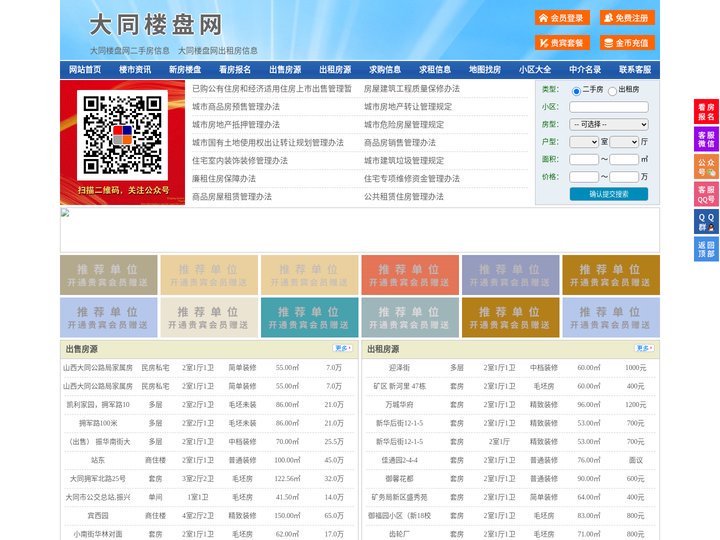Open 更多 in the 出租房源 header
The height and width of the screenshot is (540, 720).
tap(644, 348)
